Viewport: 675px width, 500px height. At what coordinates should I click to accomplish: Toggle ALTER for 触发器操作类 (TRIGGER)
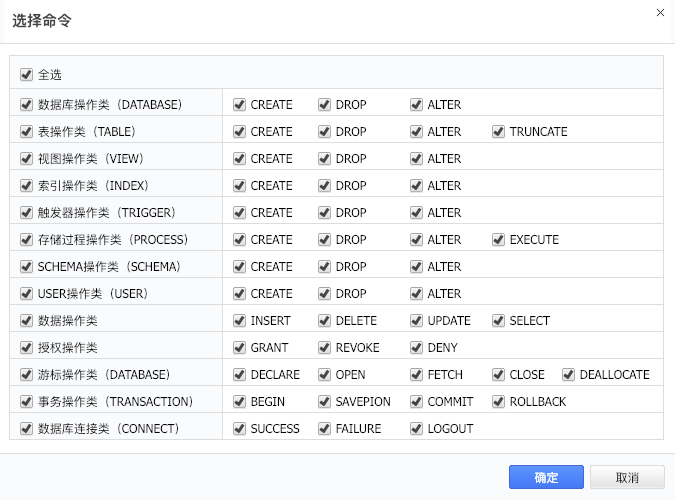416,212
